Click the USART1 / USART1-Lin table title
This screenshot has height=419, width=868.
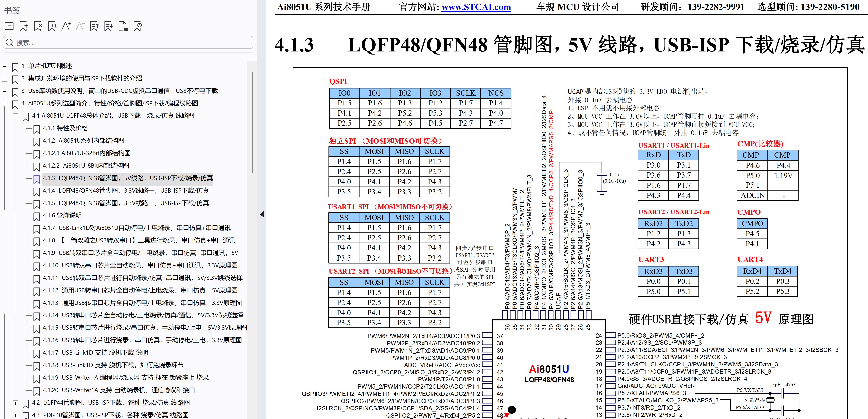tap(674, 145)
